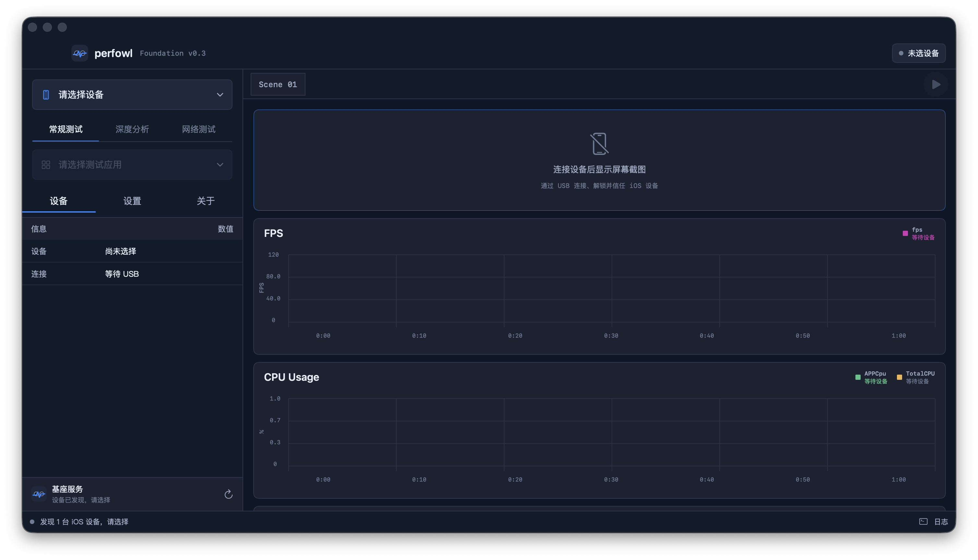Click the grid icon in app selector
Viewport: 978px width, 560px height.
point(46,165)
